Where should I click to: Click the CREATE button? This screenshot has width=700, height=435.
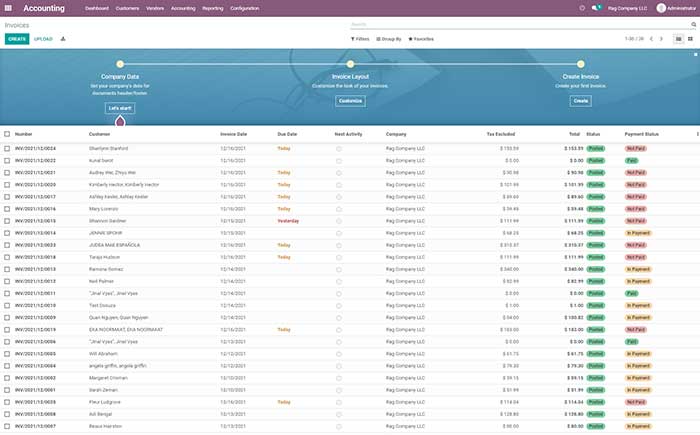point(17,39)
